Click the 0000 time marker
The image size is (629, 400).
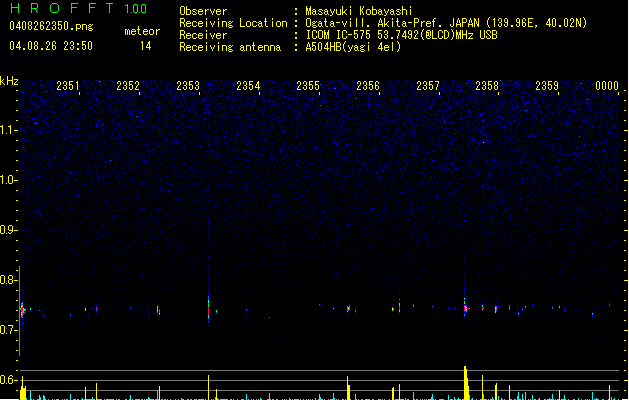pos(607,85)
